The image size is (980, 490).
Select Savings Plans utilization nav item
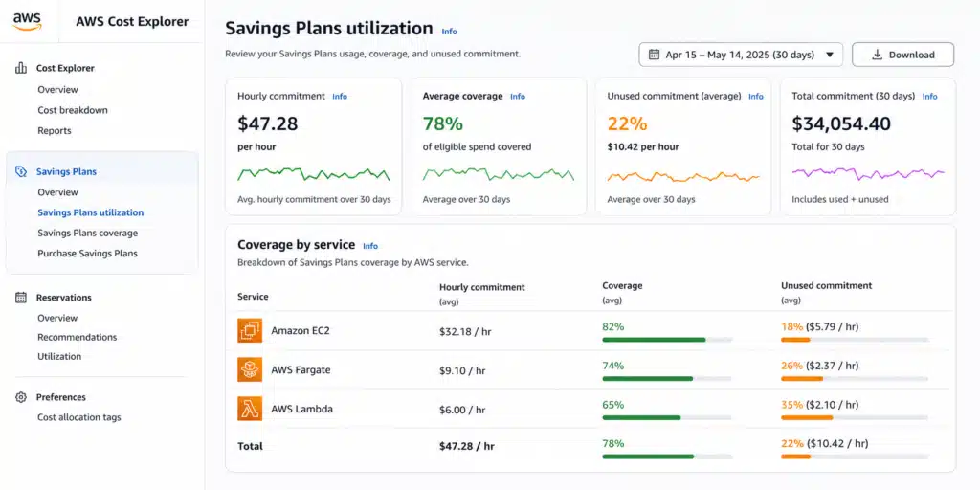click(x=91, y=212)
